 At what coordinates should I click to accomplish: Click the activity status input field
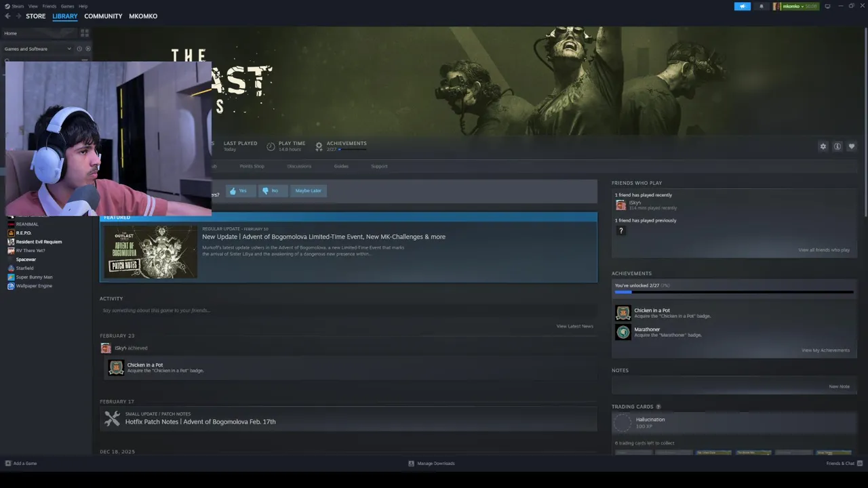coord(348,310)
